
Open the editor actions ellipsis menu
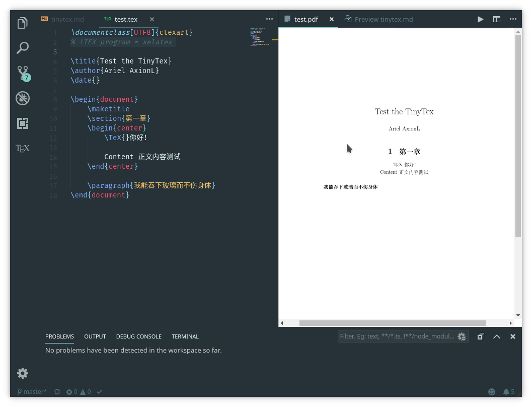[513, 19]
